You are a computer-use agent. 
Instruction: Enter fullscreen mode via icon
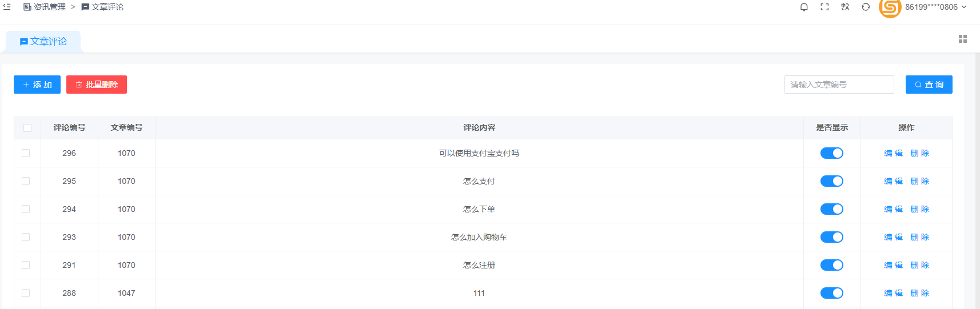(x=824, y=7)
